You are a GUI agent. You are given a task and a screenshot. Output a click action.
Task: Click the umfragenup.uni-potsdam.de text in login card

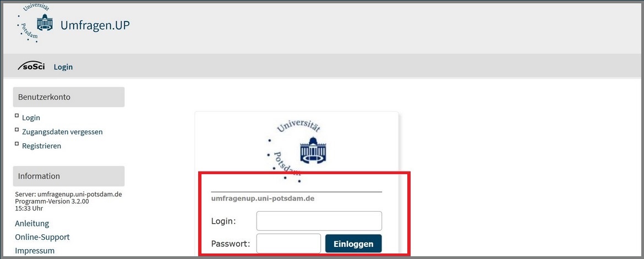coord(263,198)
